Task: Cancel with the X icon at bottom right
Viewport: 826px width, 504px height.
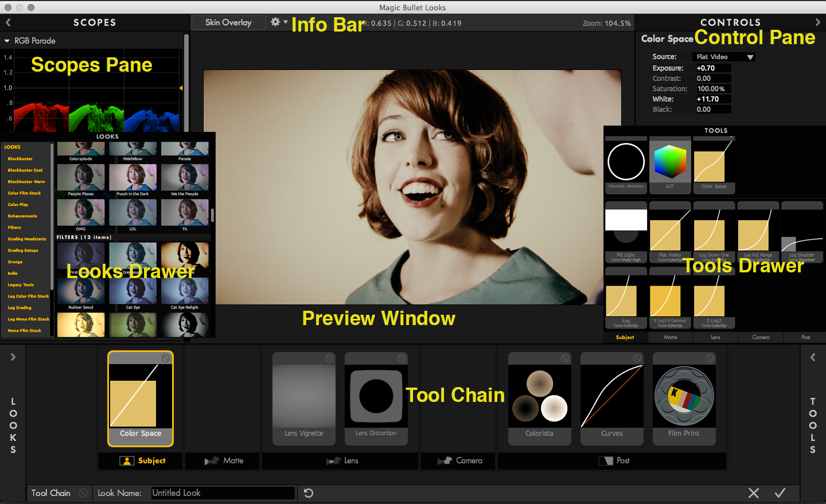Action: pos(754,493)
